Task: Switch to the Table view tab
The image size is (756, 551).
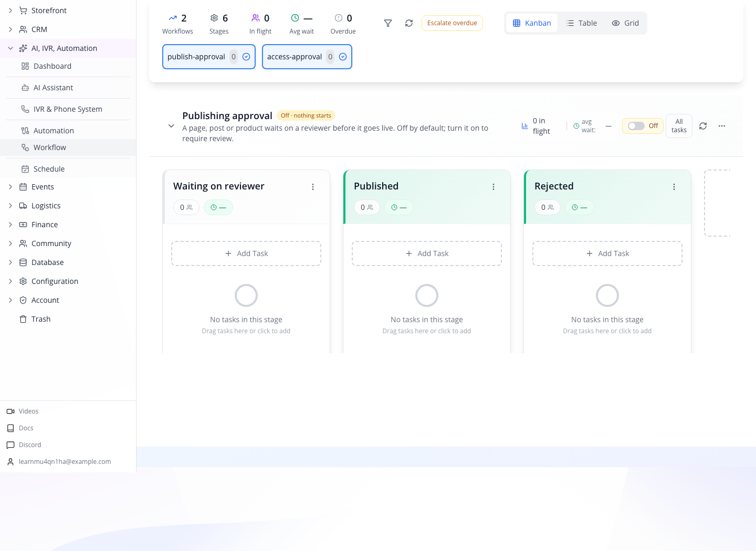Action: (582, 23)
